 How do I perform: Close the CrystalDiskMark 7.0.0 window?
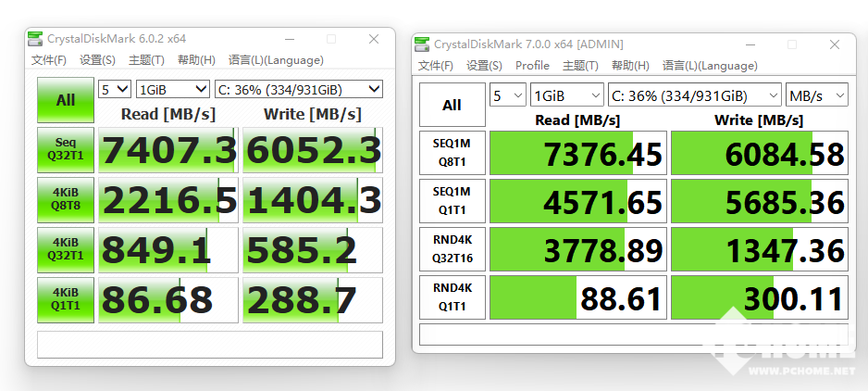point(835,44)
